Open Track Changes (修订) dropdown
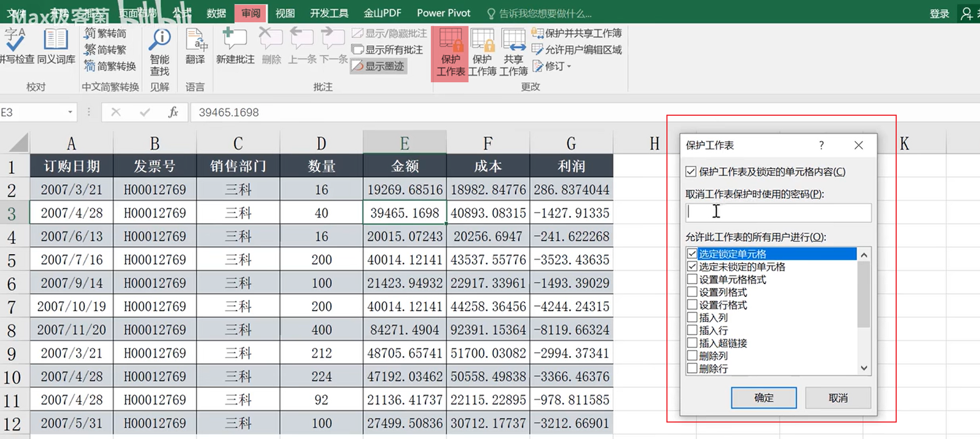This screenshot has height=439, width=980. [552, 66]
